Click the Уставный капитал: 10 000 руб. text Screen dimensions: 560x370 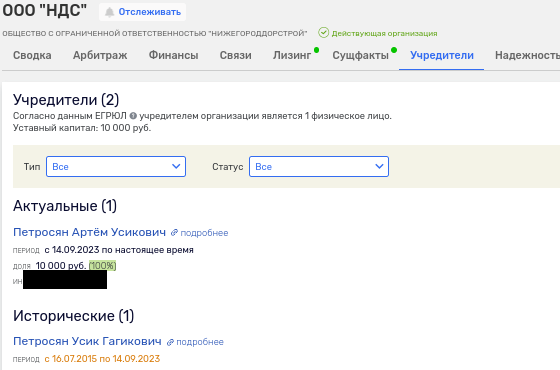(82, 128)
